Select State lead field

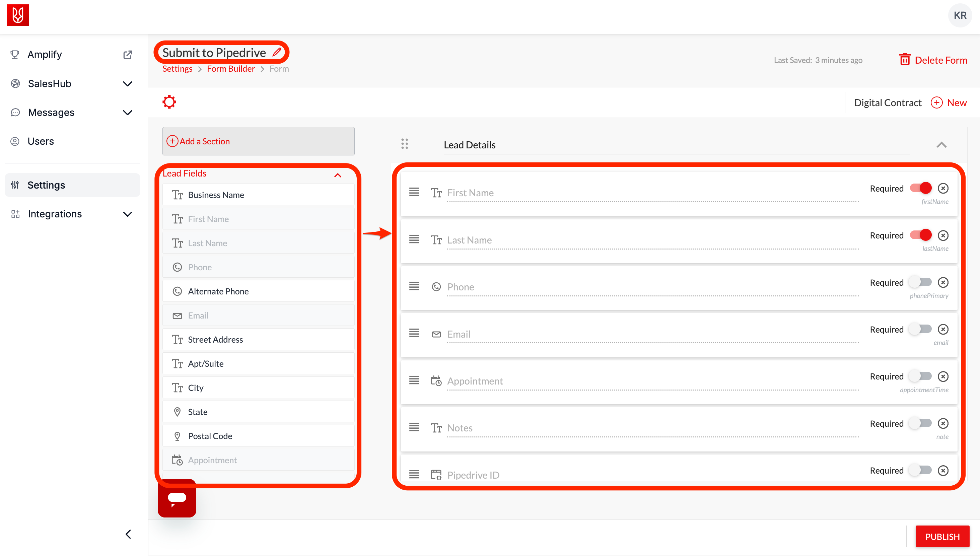(x=259, y=412)
